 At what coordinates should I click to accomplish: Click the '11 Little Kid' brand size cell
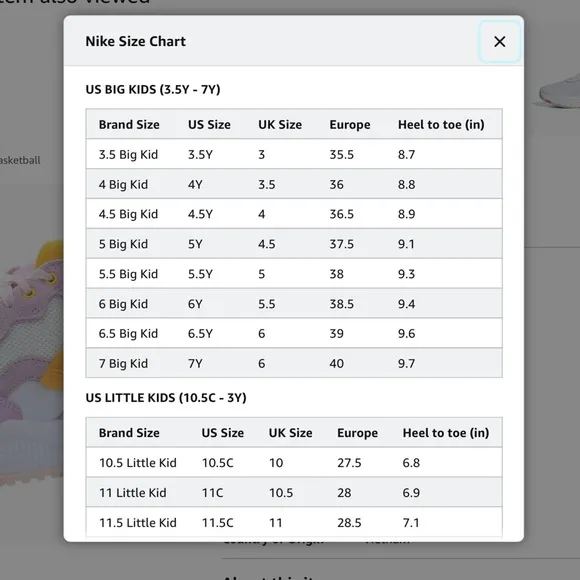pyautogui.click(x=132, y=492)
